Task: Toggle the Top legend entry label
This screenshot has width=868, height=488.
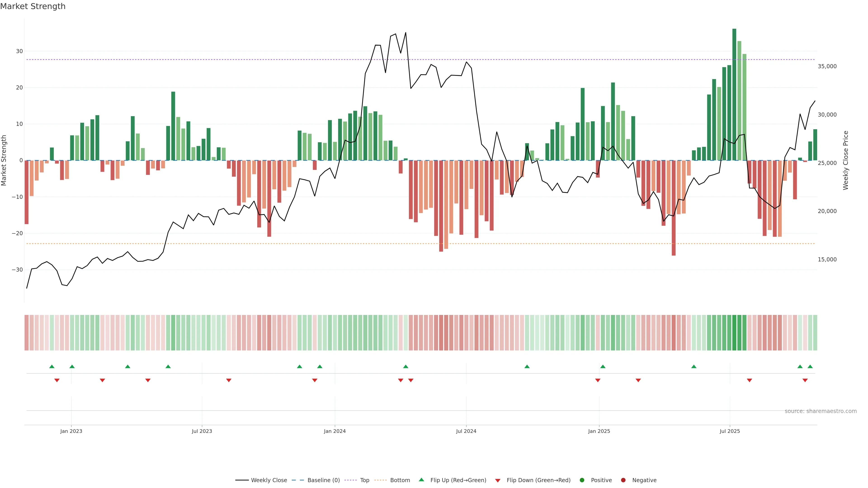Action: 365,480
